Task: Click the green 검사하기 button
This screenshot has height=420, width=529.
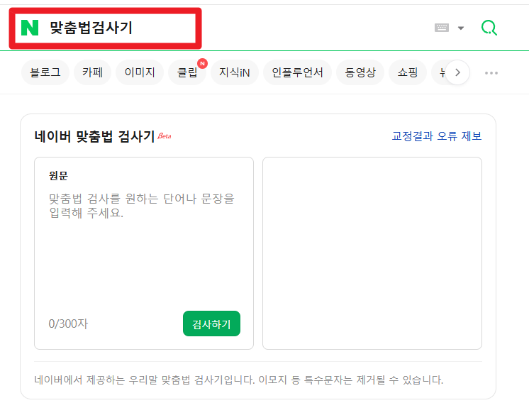Action: tap(211, 324)
